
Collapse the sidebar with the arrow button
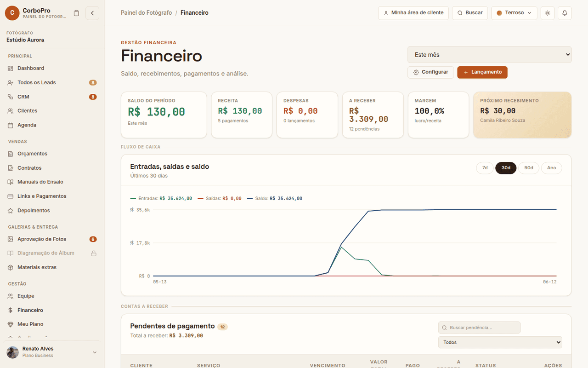(x=92, y=13)
